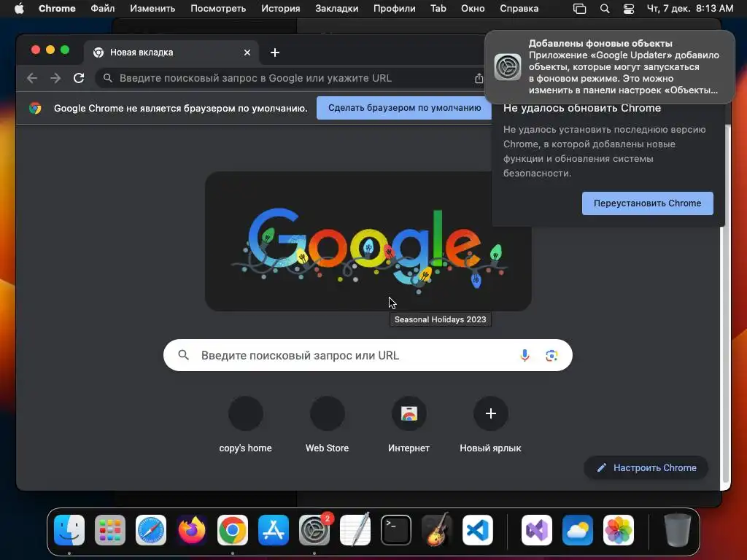The height and width of the screenshot is (560, 747).
Task: Open Visual Studio from the dock
Action: click(x=537, y=530)
